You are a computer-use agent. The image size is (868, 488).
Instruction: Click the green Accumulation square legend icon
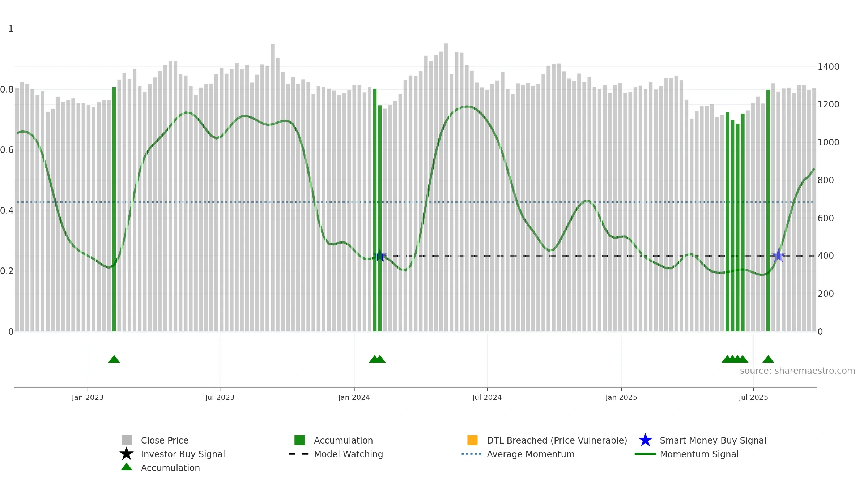pyautogui.click(x=299, y=440)
